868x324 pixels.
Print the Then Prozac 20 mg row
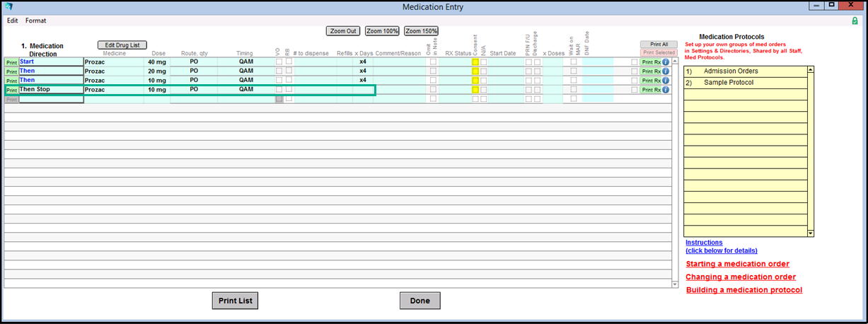click(11, 71)
